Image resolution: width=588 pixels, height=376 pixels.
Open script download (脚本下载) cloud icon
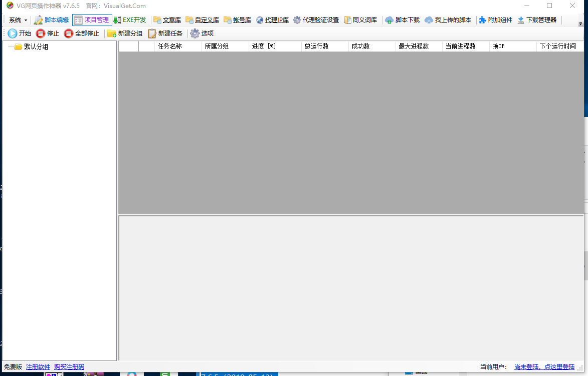(x=389, y=20)
